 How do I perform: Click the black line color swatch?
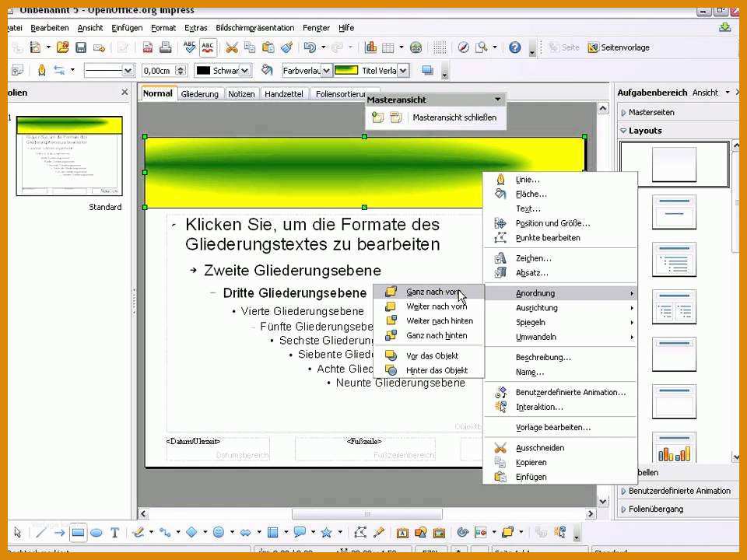[x=203, y=71]
